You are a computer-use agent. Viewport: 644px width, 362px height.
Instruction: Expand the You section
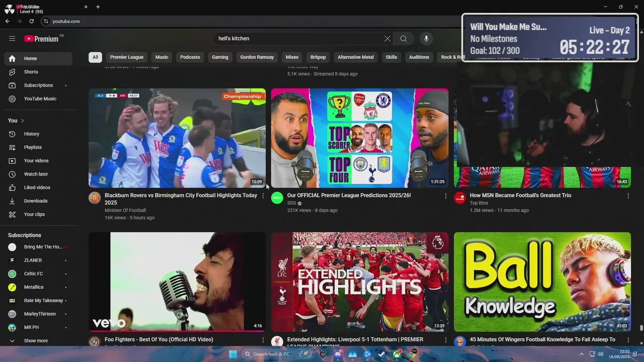(16, 121)
